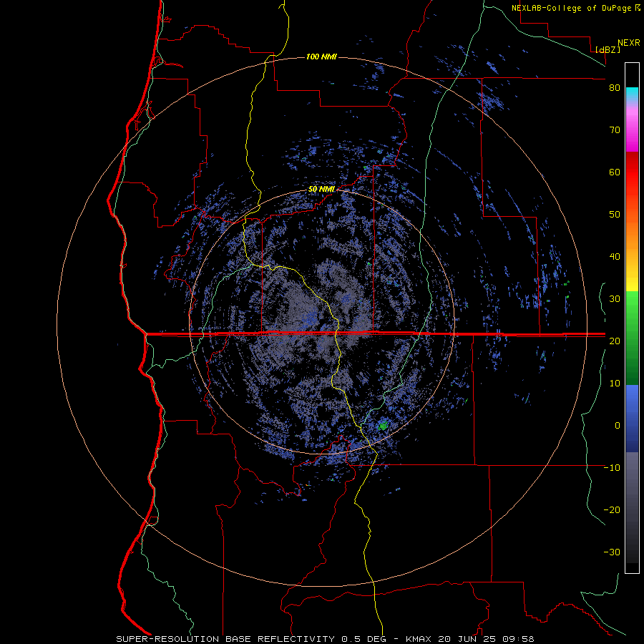The width and height of the screenshot is (644, 644).
Task: Select the 0 value on the dBZ scale
Action: (x=618, y=426)
